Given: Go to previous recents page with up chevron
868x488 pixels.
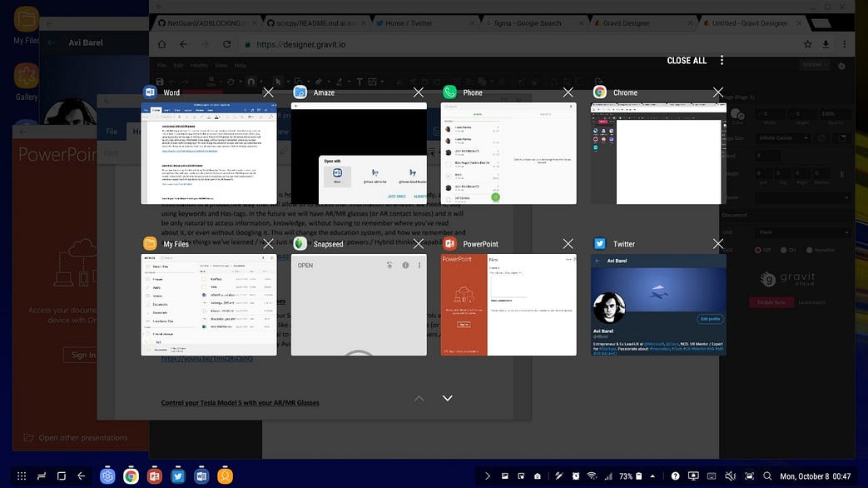Looking at the screenshot, I should coord(419,398).
